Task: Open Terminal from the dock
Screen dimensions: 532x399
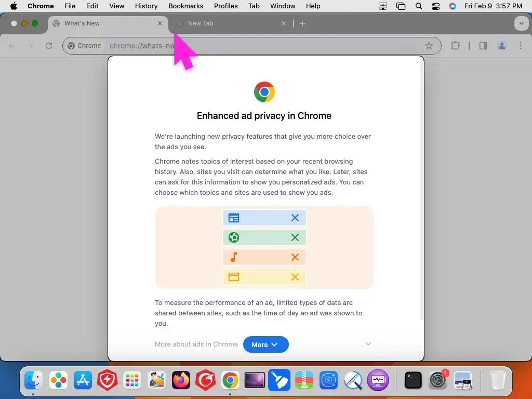Action: [x=413, y=380]
